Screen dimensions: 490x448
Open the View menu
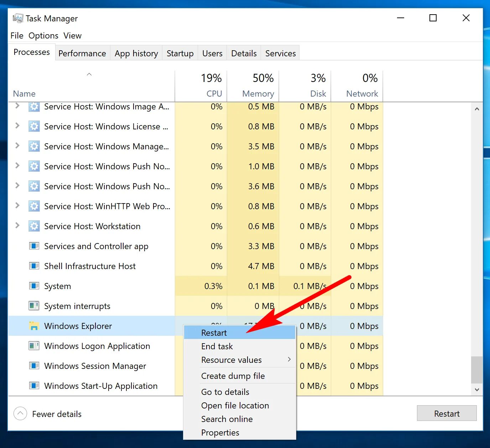point(72,36)
